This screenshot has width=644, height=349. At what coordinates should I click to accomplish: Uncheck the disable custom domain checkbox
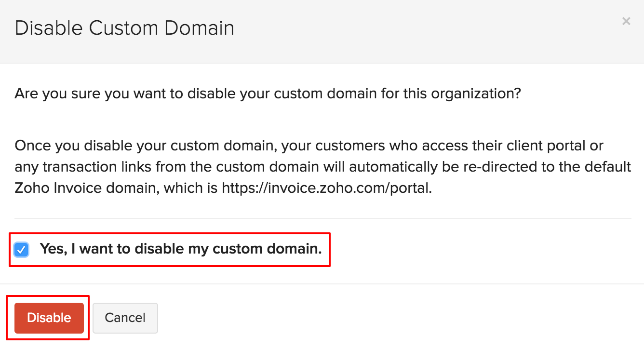[22, 249]
